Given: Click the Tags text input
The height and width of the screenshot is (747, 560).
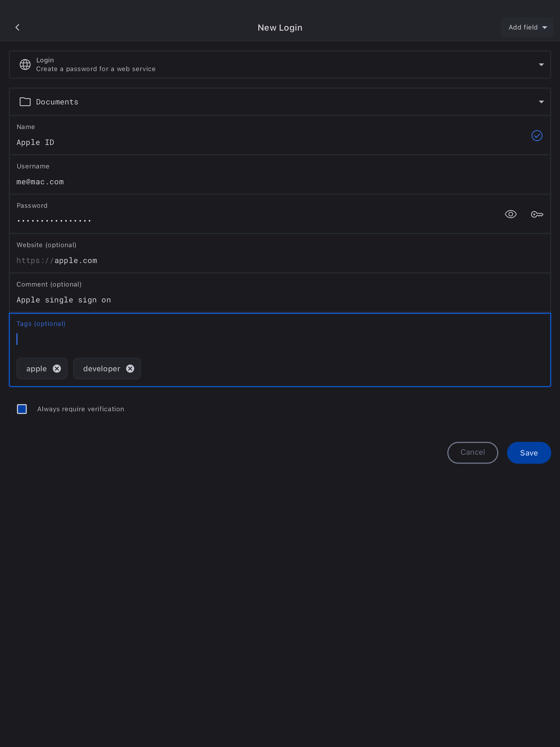Looking at the screenshot, I should (237, 339).
